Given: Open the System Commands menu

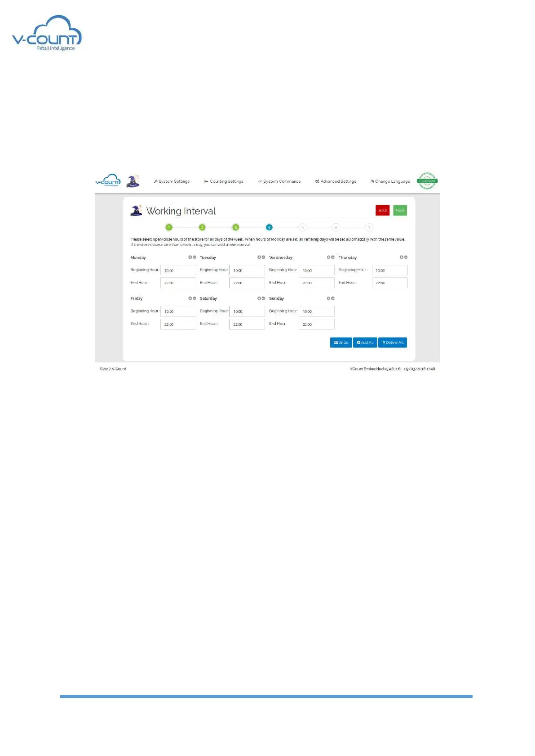Looking at the screenshot, I should [x=279, y=181].
